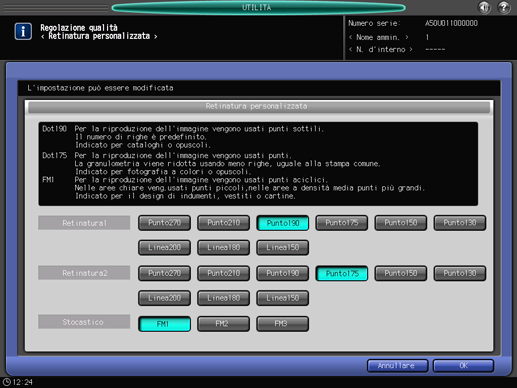This screenshot has height=388, width=517.
Task: Select Punto175 for Retinatura1
Action: 342,223
